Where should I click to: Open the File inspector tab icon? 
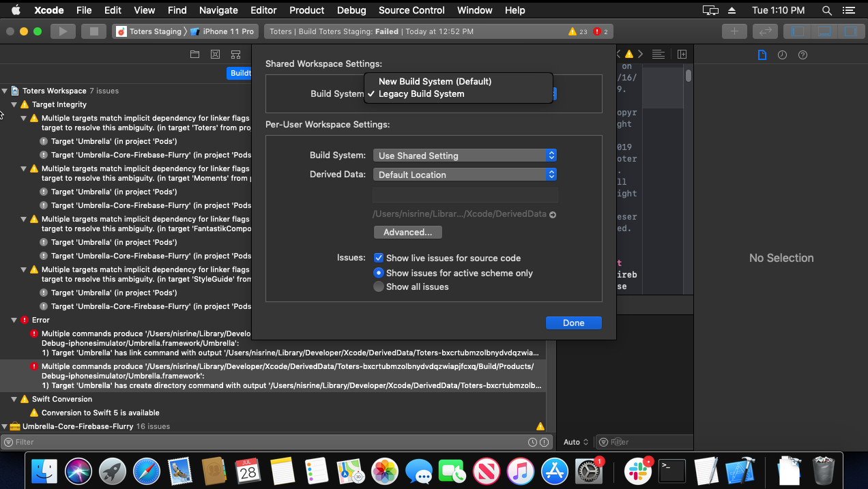tap(762, 55)
